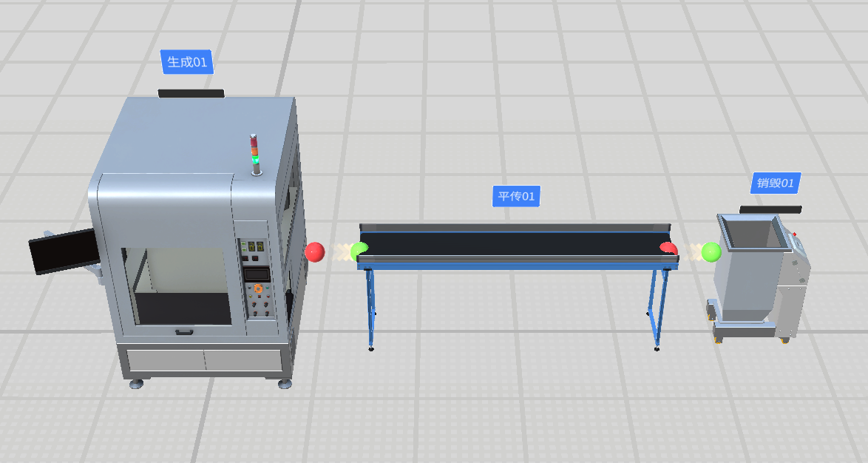Click the arrow link between generator and conveyor
This screenshot has height=463, width=868.
(338, 251)
